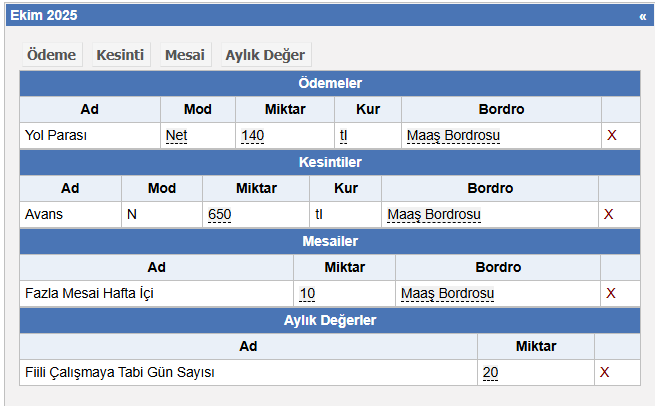Viewport: 655px width, 406px height.
Task: Click the Aylık Değerler section header
Action: [x=330, y=320]
